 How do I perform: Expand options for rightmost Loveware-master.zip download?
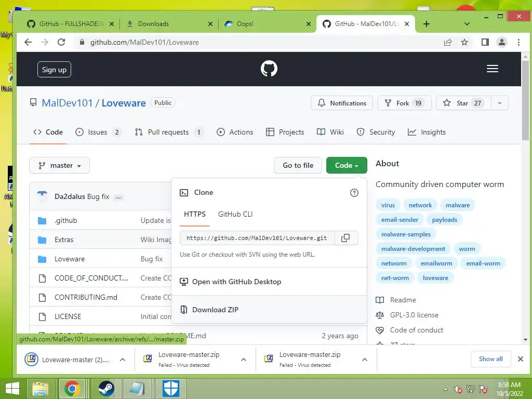(364, 360)
